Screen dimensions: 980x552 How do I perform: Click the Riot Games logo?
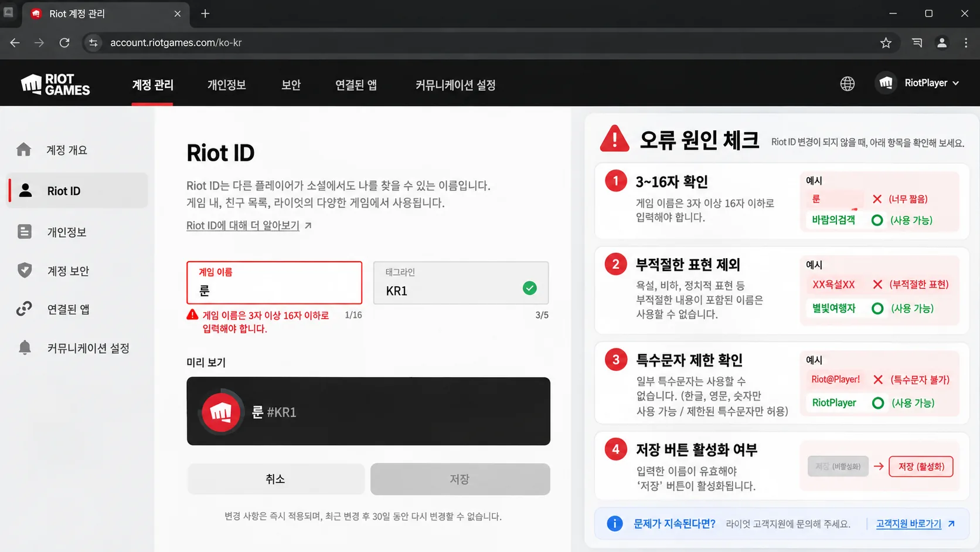click(55, 84)
